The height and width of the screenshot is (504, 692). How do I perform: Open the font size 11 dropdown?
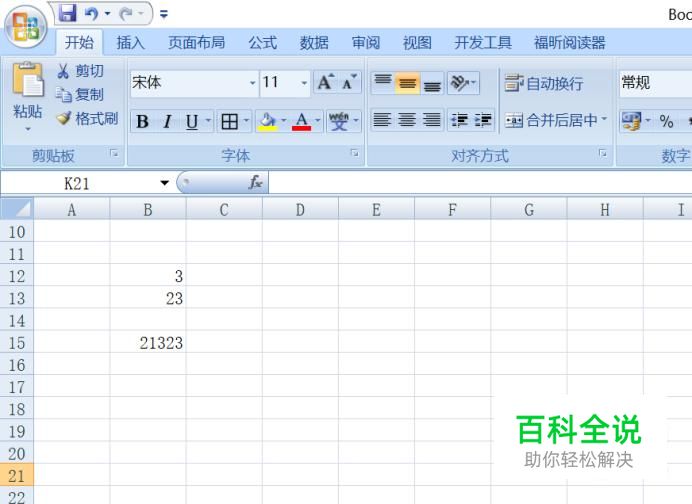coord(304,83)
